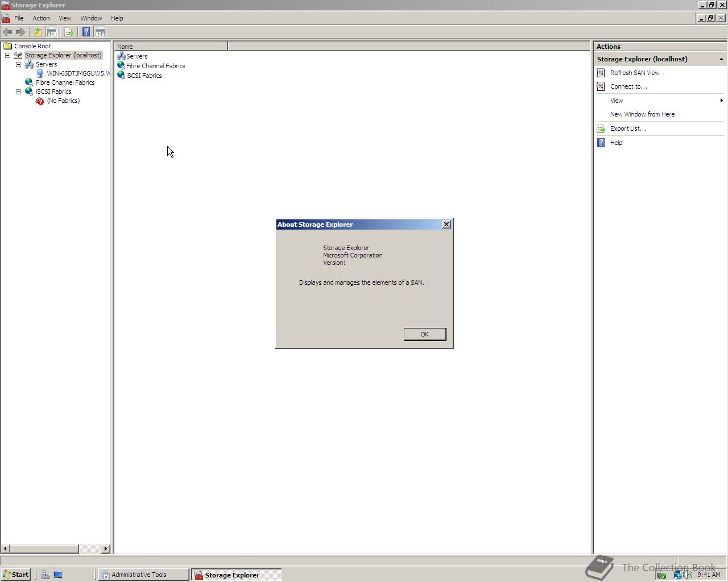Select iSCSI Fabrics label in list pane
Image resolution: width=728 pixels, height=582 pixels.
tap(144, 76)
